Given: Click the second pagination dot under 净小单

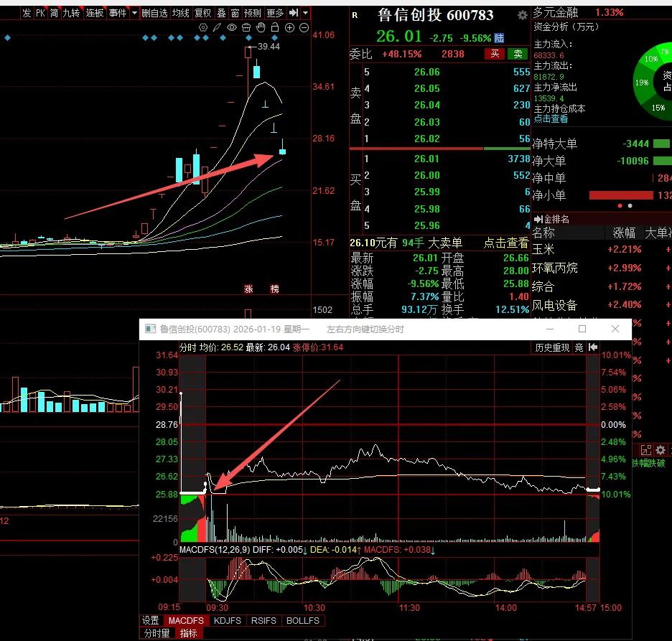Looking at the screenshot, I should [630, 206].
